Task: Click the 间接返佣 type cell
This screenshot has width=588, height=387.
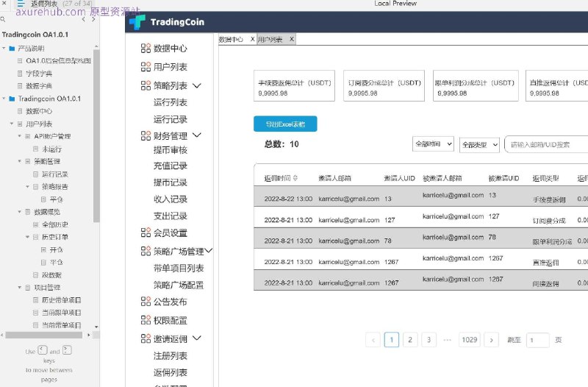Action: coord(545,284)
